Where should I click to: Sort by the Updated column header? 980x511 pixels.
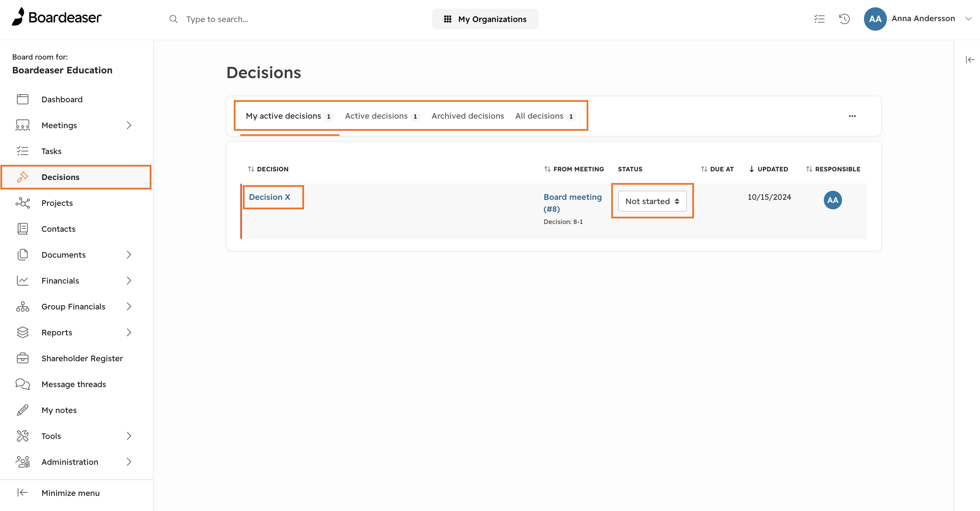pyautogui.click(x=768, y=169)
